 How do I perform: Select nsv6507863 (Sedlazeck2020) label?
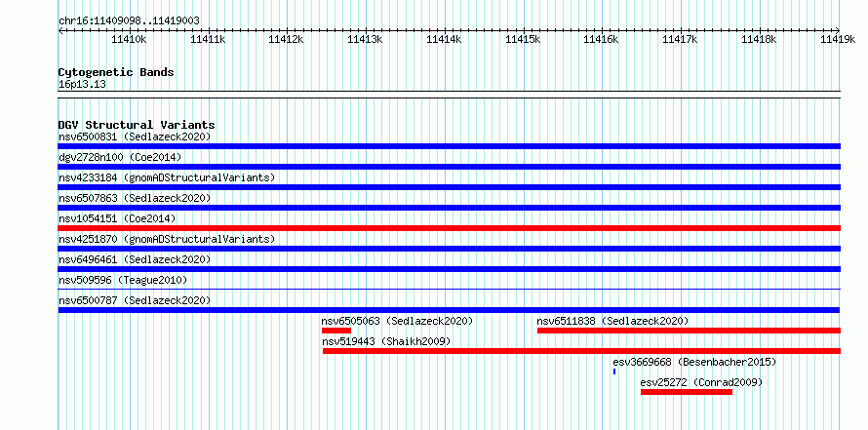coord(135,198)
